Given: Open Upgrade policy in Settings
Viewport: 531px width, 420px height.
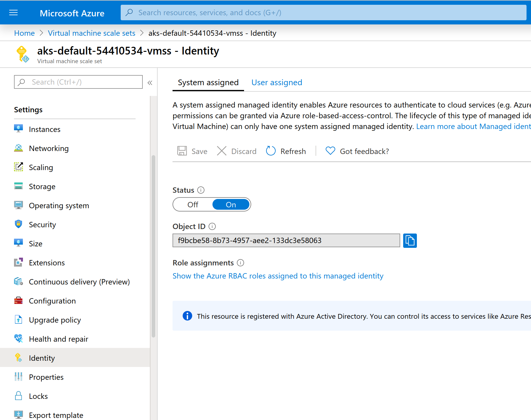Looking at the screenshot, I should 55,320.
